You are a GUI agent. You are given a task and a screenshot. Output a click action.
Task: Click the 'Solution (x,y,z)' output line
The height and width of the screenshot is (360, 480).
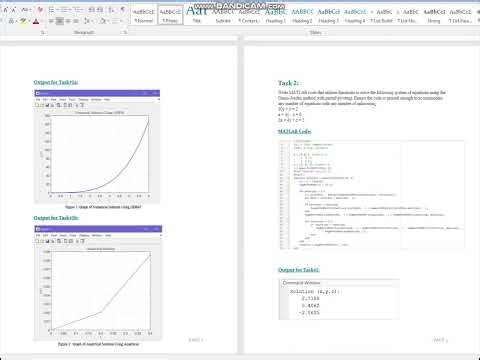click(315, 292)
